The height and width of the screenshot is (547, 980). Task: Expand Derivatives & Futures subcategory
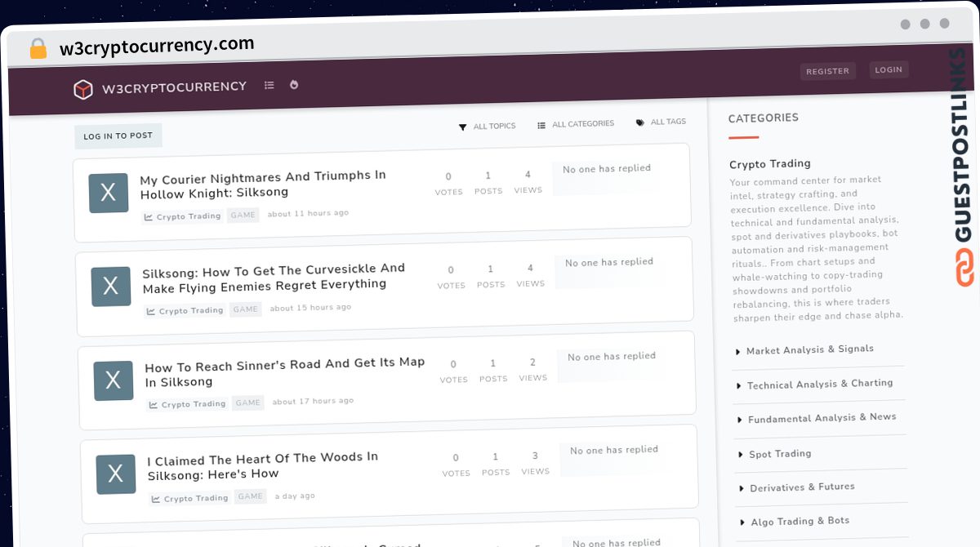[797, 487]
